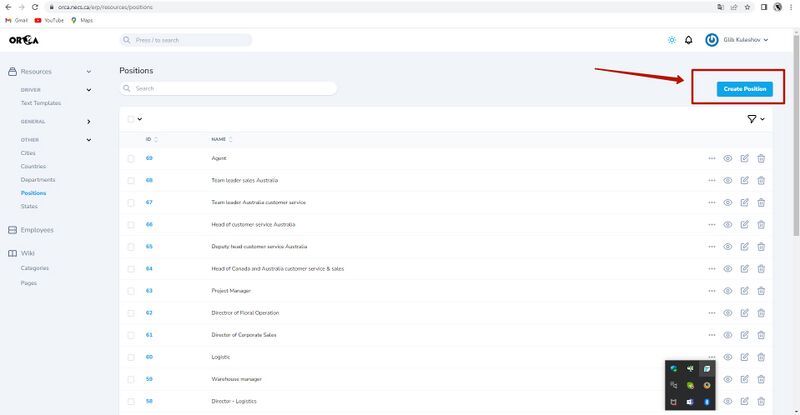Click the page vertical scrollbar
The image size is (800, 415).
tap(796, 135)
